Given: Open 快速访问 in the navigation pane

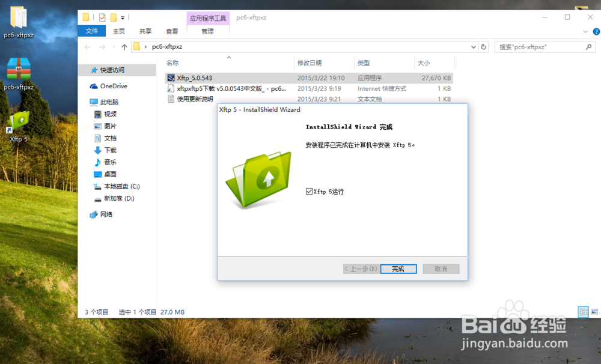Looking at the screenshot, I should pyautogui.click(x=112, y=70).
